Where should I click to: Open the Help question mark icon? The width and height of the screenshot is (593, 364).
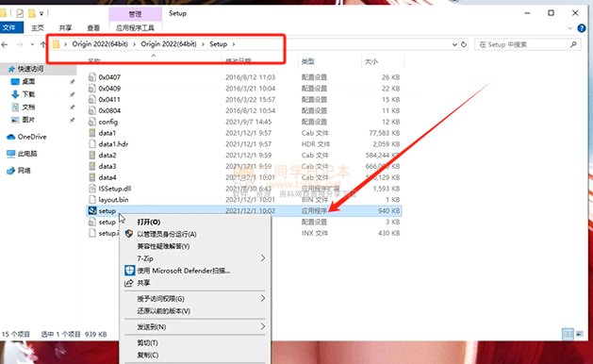click(x=582, y=28)
